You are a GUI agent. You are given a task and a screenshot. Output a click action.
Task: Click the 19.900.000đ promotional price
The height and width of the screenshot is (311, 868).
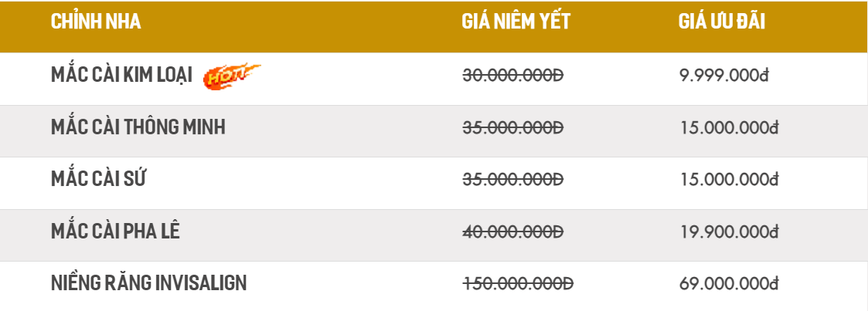pos(728,232)
